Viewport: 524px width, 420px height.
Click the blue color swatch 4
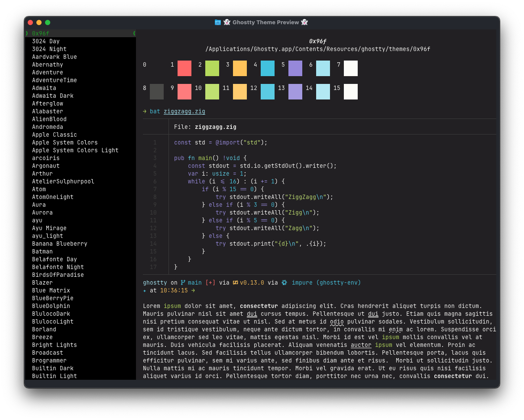tap(268, 68)
